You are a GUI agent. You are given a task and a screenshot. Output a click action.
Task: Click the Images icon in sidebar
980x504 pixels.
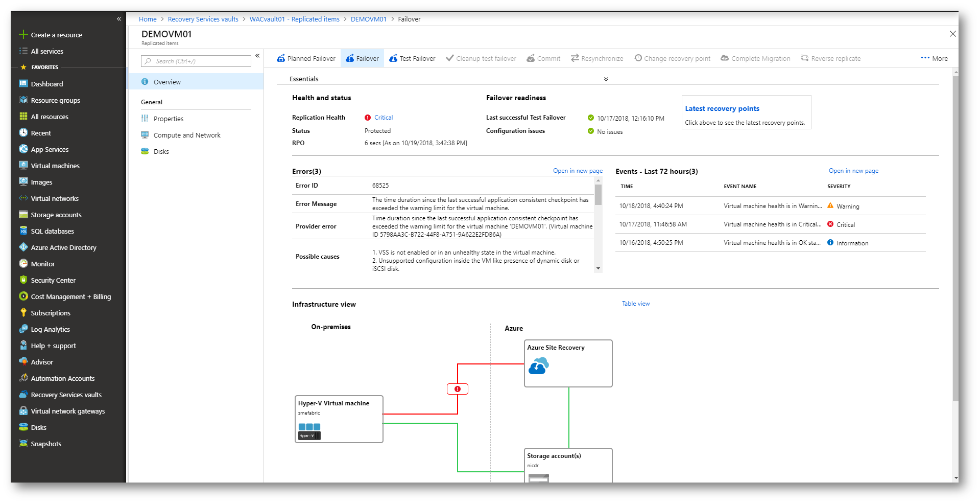point(23,182)
